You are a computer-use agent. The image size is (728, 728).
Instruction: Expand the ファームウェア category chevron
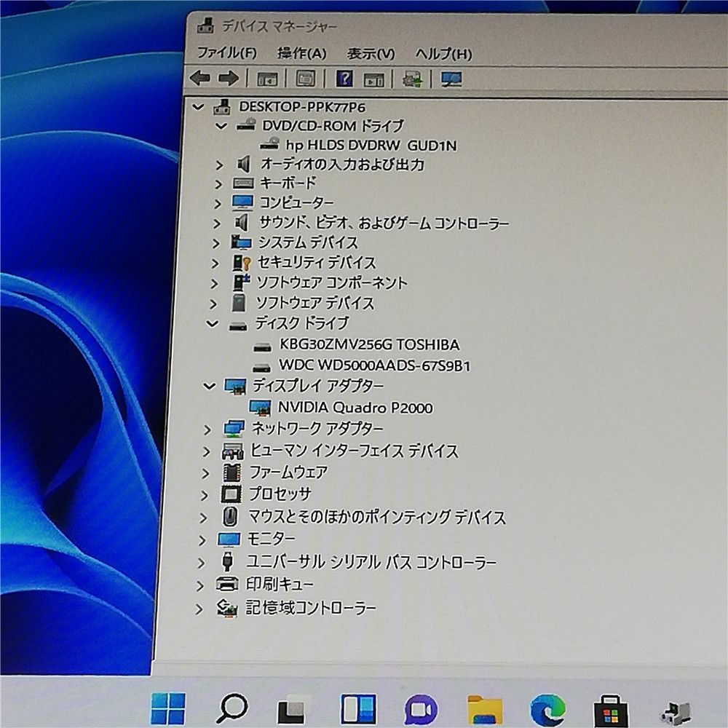(x=205, y=473)
